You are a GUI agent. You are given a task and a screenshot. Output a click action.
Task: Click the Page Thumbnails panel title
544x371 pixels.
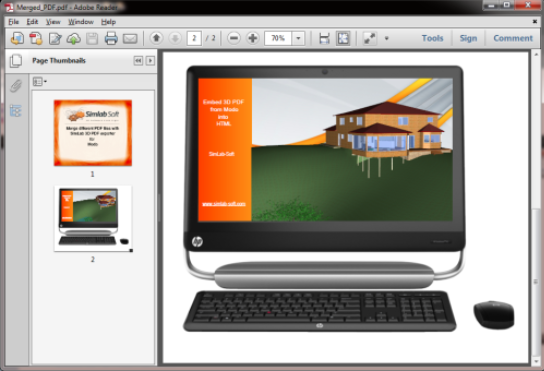(x=59, y=60)
